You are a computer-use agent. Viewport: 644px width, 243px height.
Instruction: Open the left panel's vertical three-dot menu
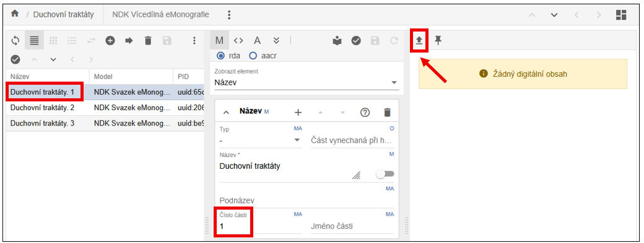[194, 41]
